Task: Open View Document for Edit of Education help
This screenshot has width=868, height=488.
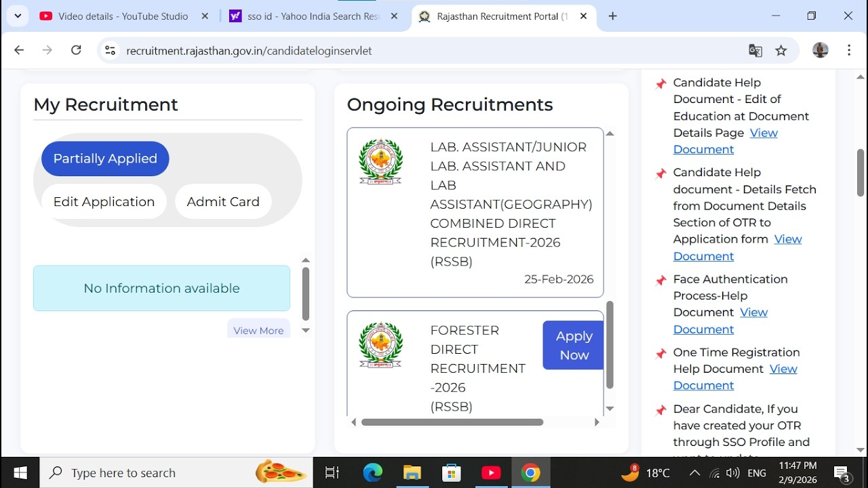Action: 726,141
